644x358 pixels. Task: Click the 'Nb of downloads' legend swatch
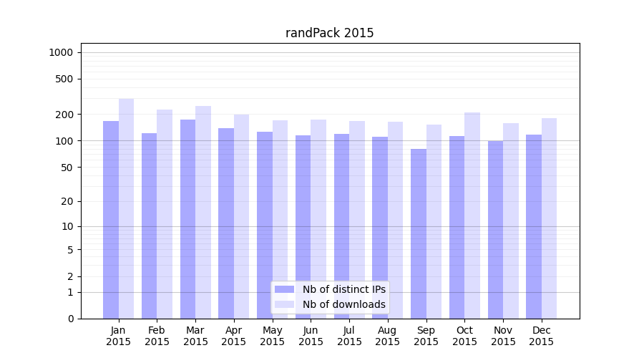click(284, 304)
